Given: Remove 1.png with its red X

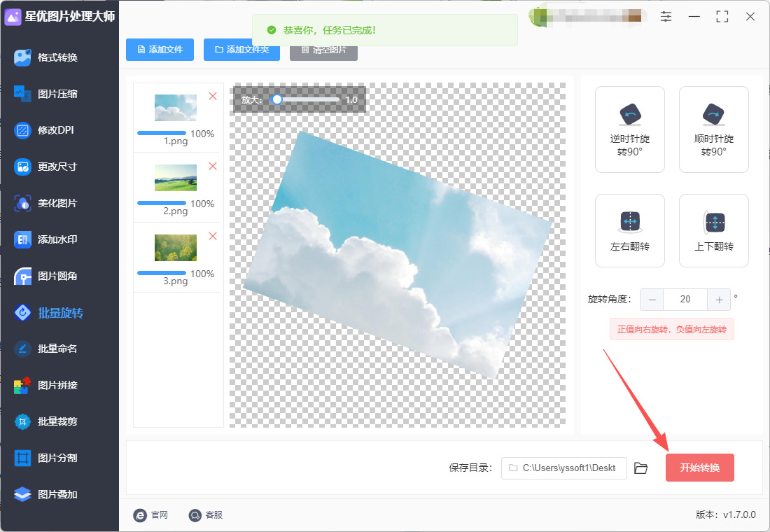Looking at the screenshot, I should 213,97.
